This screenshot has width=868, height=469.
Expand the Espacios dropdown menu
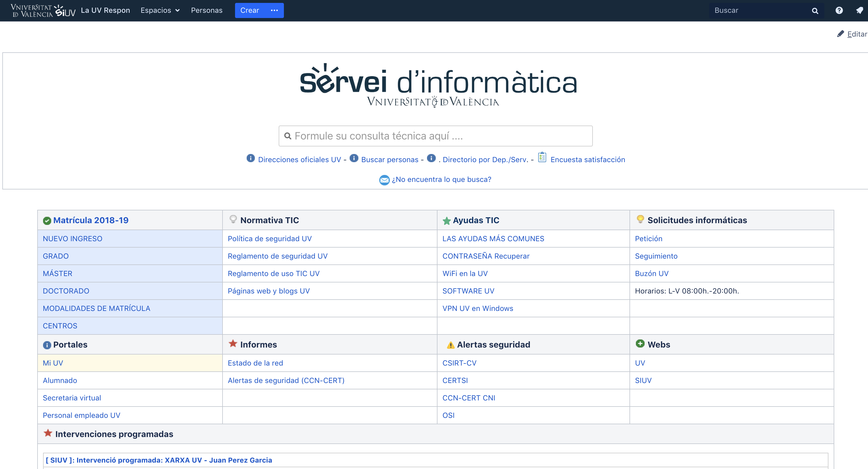pyautogui.click(x=160, y=10)
